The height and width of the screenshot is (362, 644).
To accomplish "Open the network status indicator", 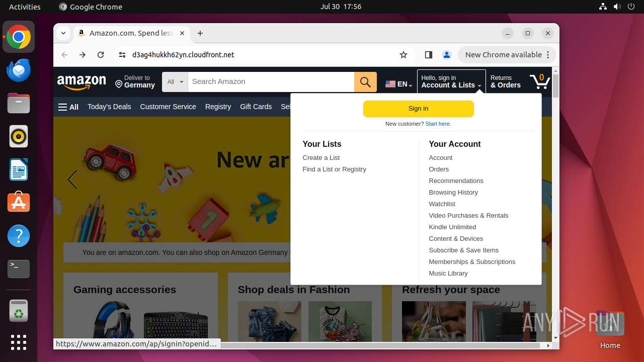I will point(603,7).
